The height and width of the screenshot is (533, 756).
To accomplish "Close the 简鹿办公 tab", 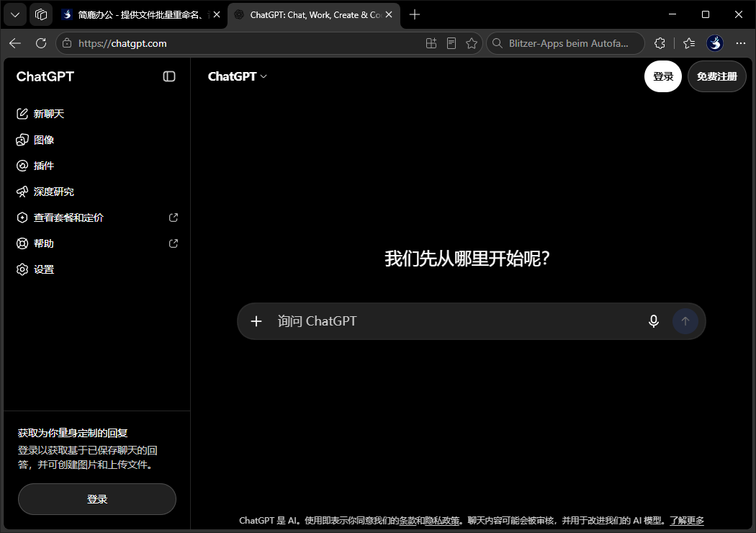I will [217, 15].
